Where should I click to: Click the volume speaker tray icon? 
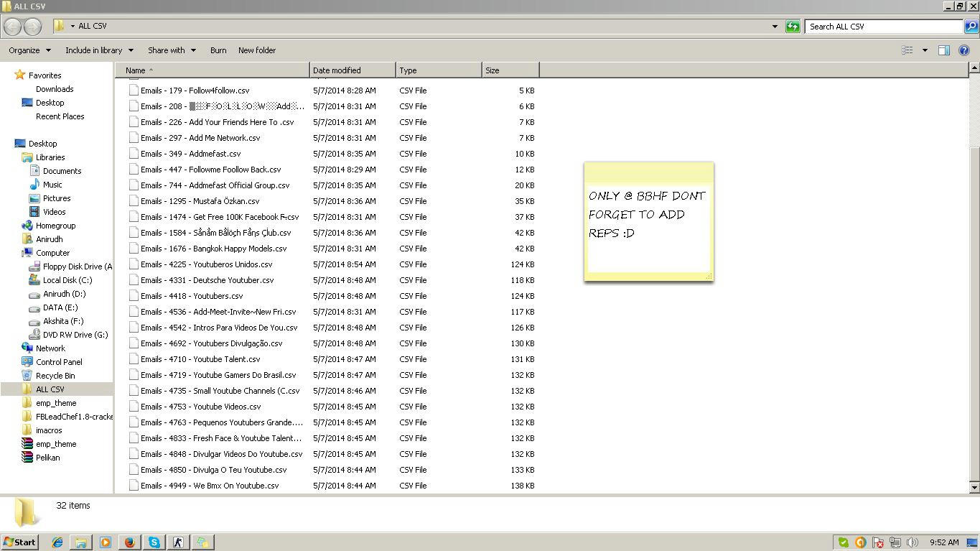[x=913, y=542]
